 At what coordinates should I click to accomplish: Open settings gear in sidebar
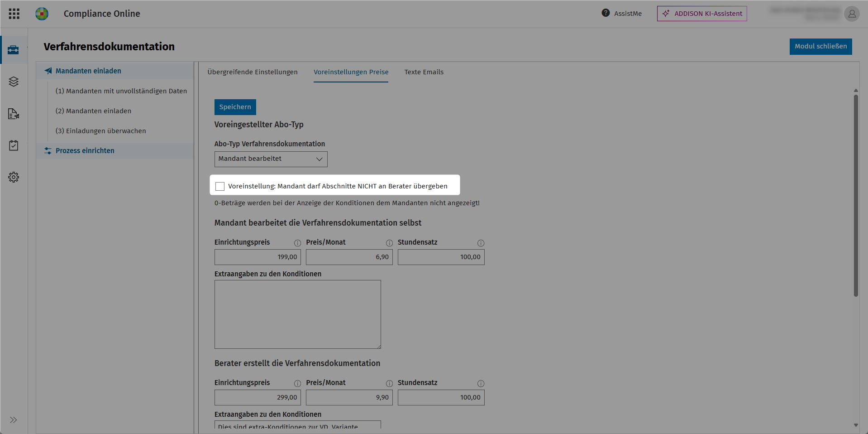(x=14, y=177)
